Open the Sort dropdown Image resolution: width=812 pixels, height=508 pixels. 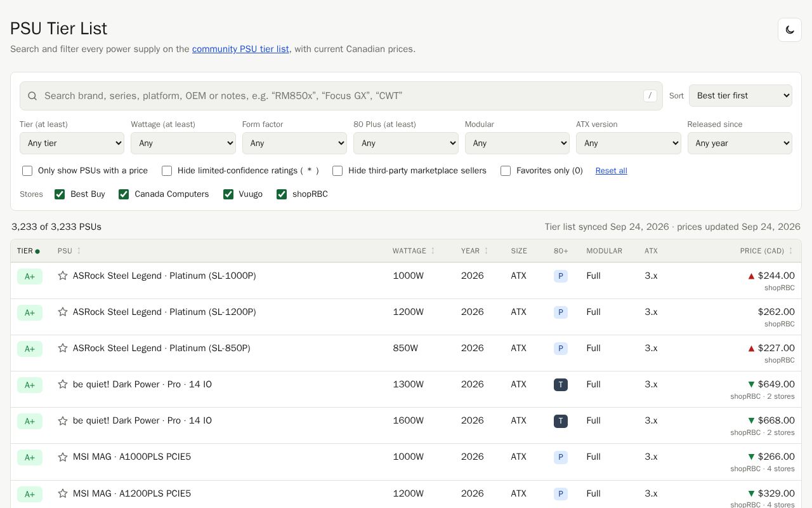[740, 95]
